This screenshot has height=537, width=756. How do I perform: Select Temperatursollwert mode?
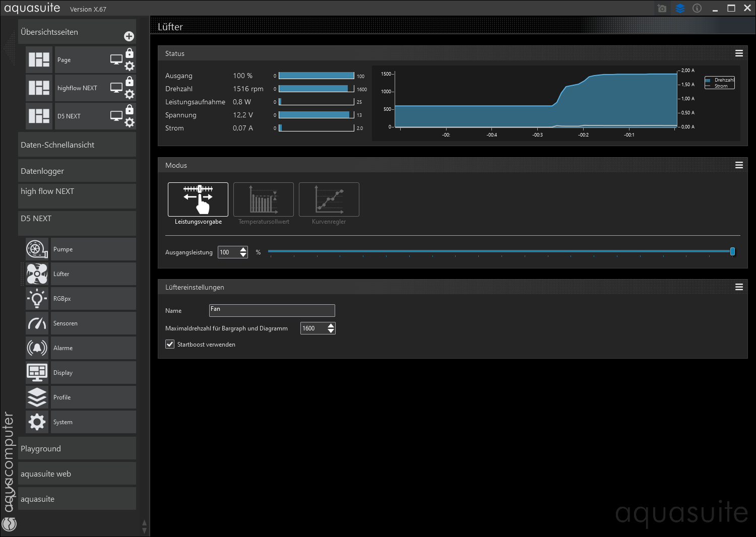pos(264,199)
